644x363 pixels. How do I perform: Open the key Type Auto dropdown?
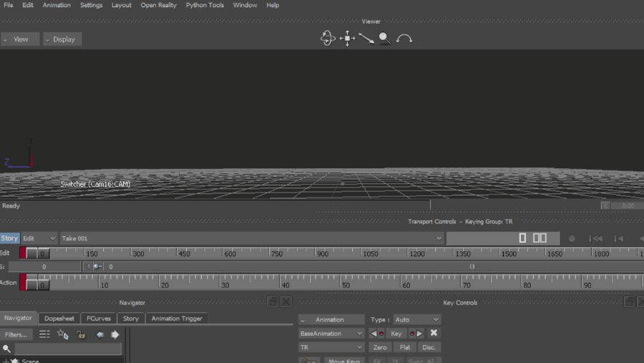point(416,319)
